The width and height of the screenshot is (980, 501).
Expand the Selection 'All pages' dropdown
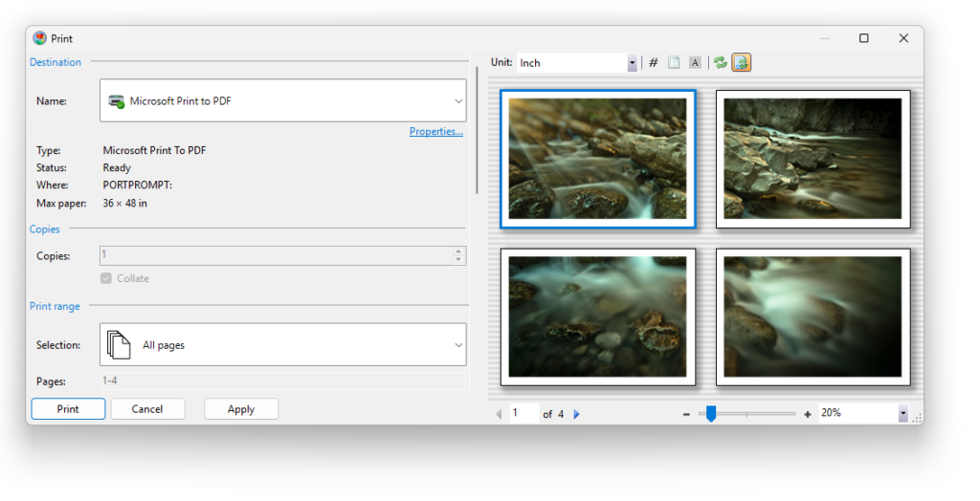(x=458, y=345)
